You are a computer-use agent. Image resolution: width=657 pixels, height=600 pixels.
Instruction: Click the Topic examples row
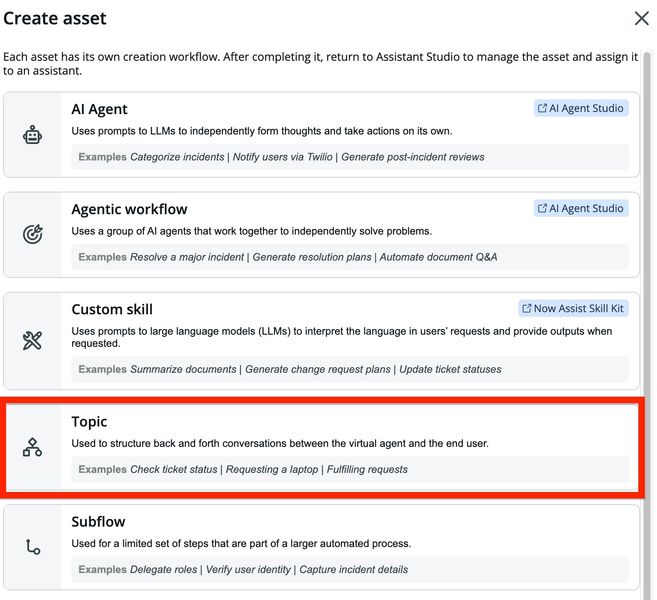[x=349, y=469]
